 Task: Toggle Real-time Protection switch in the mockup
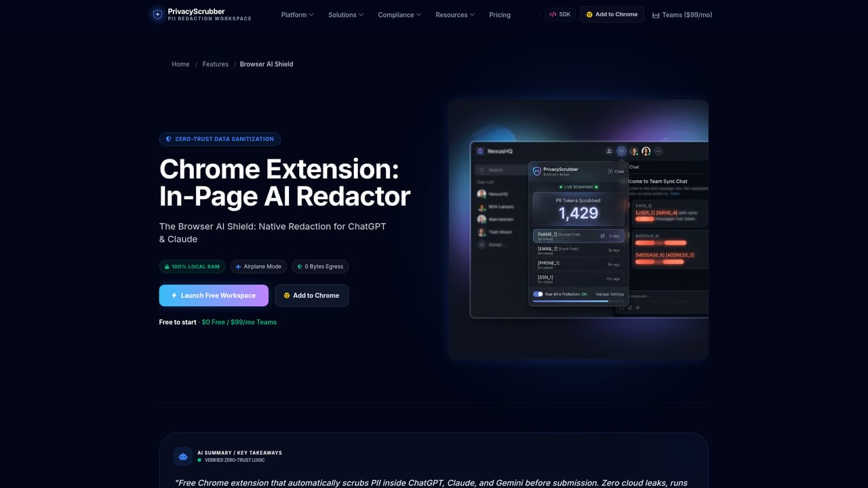pyautogui.click(x=538, y=294)
